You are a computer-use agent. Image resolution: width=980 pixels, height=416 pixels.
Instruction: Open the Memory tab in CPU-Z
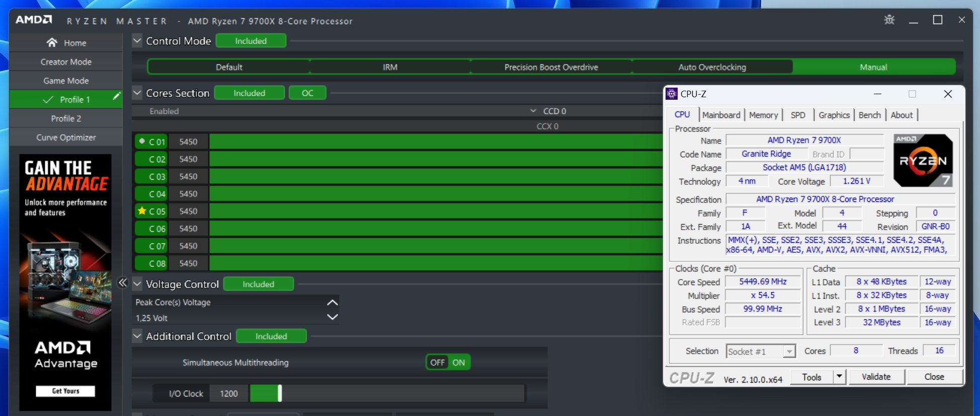coord(763,115)
